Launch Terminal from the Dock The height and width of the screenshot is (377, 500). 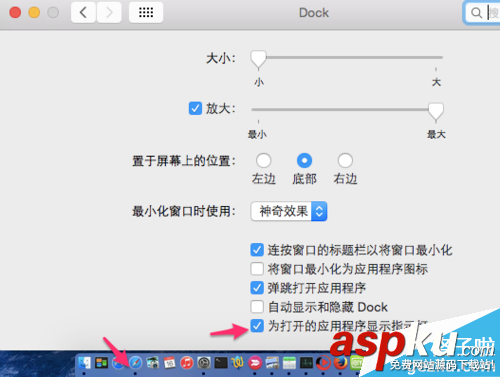(x=221, y=363)
